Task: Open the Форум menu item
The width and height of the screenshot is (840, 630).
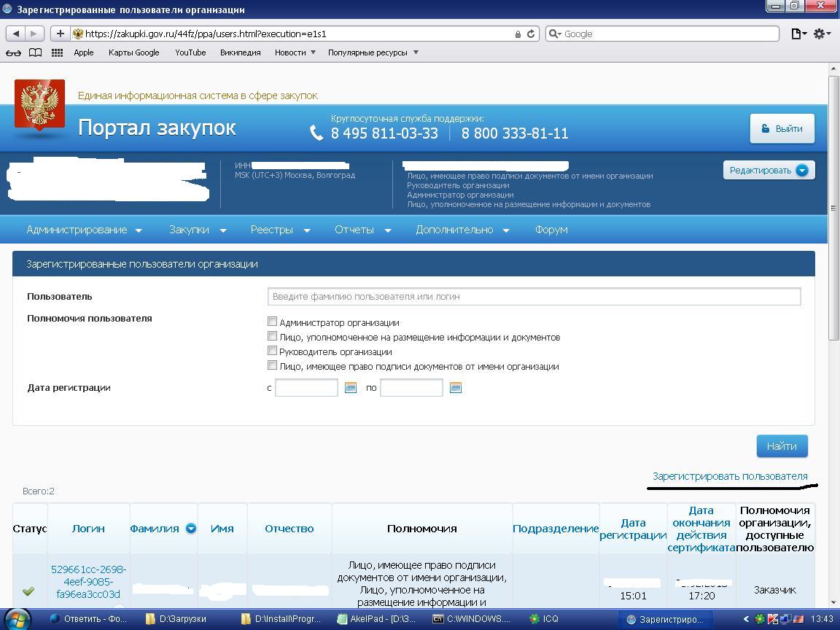Action: [x=551, y=230]
